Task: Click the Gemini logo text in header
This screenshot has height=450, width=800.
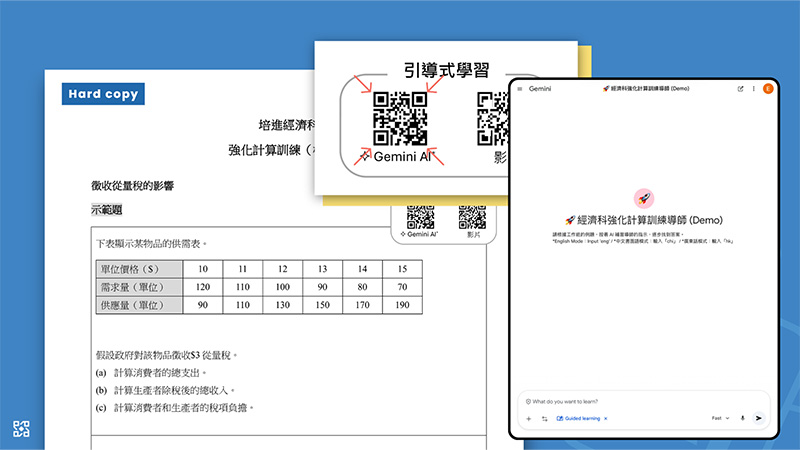Action: (540, 89)
